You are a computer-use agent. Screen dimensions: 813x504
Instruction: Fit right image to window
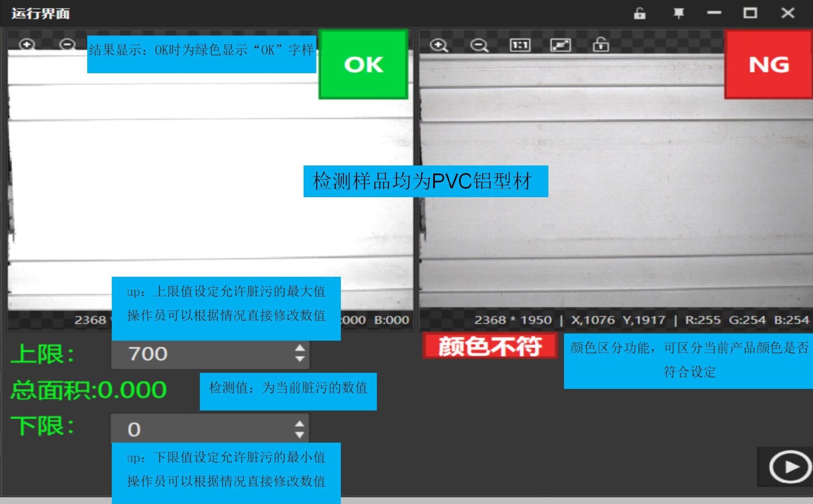pyautogui.click(x=560, y=44)
